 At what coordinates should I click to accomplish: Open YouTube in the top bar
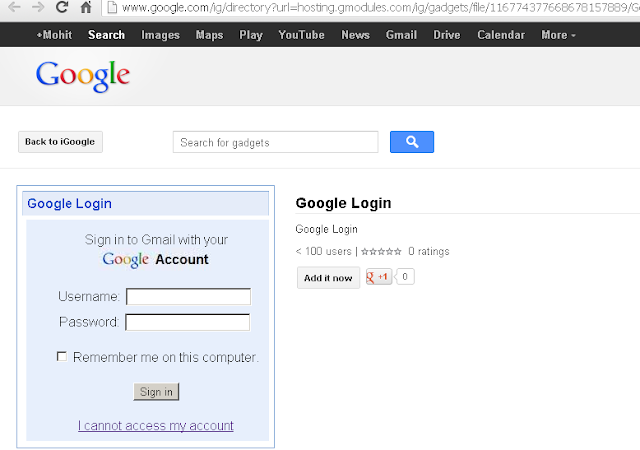pyautogui.click(x=301, y=35)
